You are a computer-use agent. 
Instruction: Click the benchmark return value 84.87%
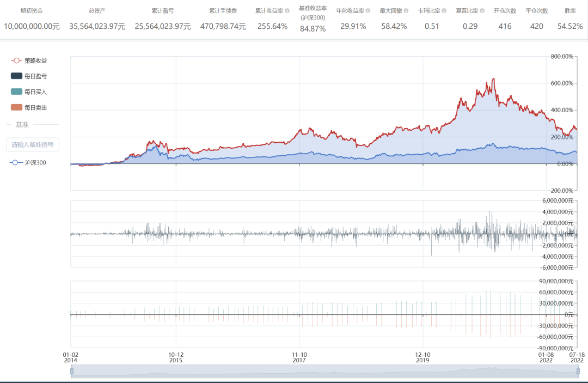pos(313,28)
